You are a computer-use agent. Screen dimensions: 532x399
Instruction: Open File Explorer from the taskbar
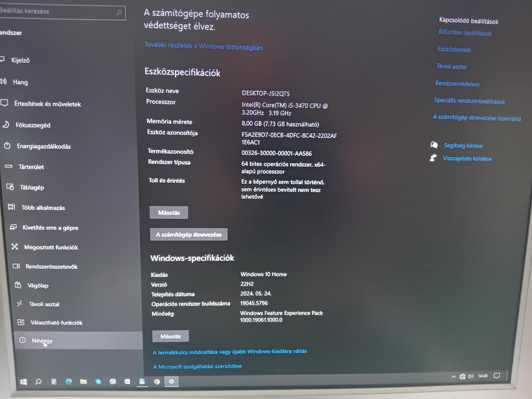[x=83, y=381]
